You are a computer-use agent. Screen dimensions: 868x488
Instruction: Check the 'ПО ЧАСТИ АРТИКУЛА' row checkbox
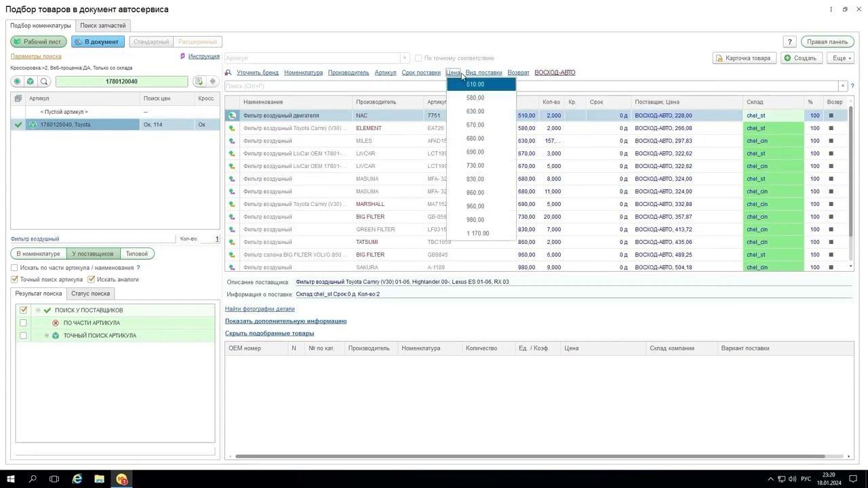click(23, 323)
